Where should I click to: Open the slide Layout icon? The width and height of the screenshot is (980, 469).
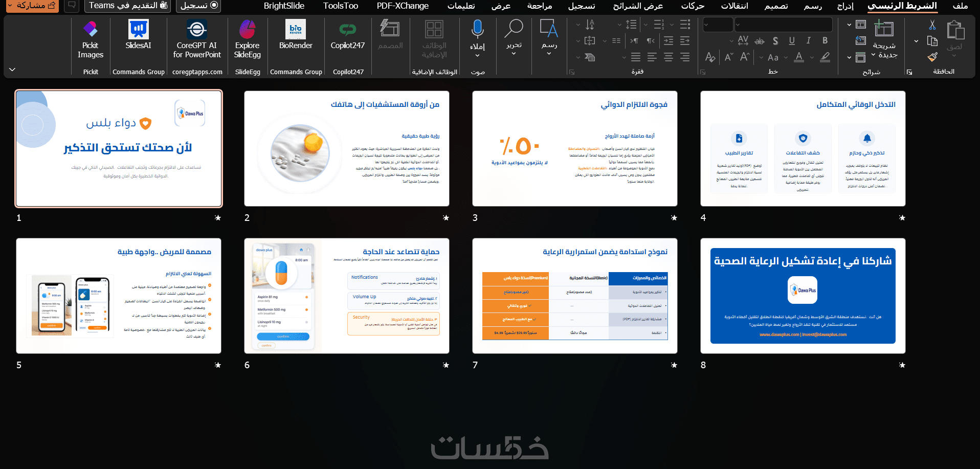point(861,25)
